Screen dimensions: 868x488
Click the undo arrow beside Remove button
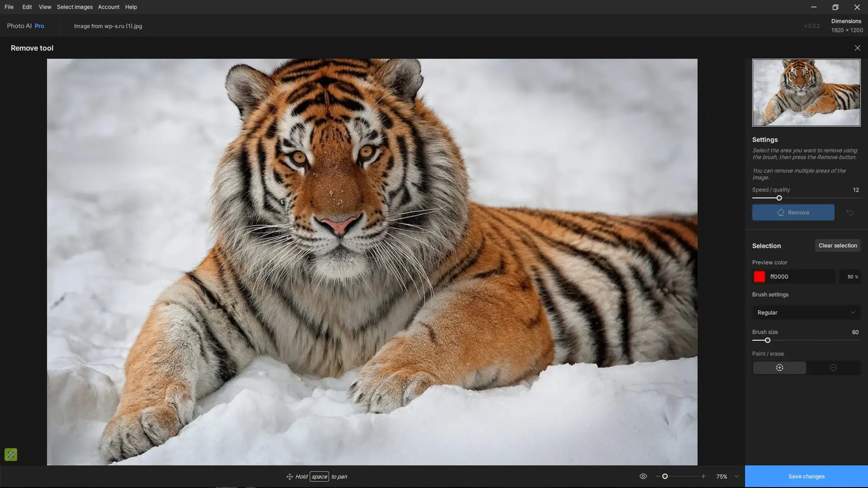tap(850, 213)
